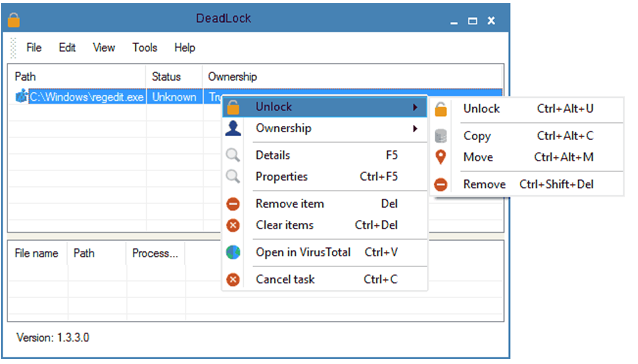
Task: Click the database icon beside Copy in the submenu
Action: (x=441, y=136)
